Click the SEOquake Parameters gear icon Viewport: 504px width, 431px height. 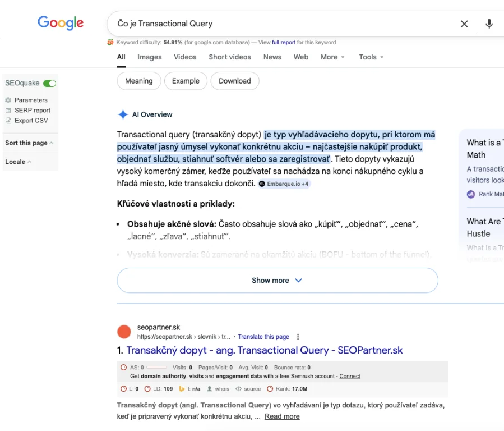pyautogui.click(x=8, y=100)
